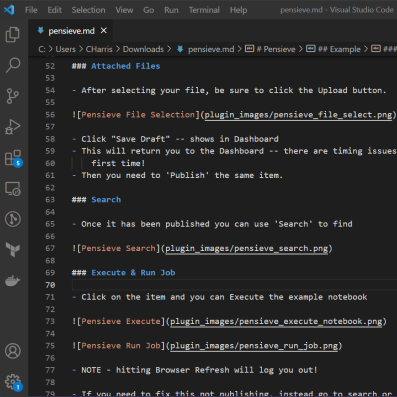Click the 'Attached Files' heading text
Image resolution: width=397 pixels, height=397 pixels.
126,66
